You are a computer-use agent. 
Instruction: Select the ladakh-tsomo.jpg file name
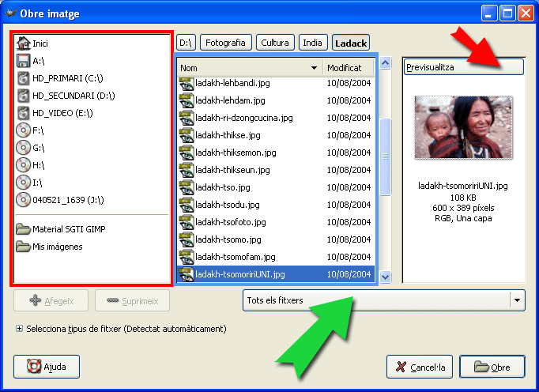pos(228,239)
